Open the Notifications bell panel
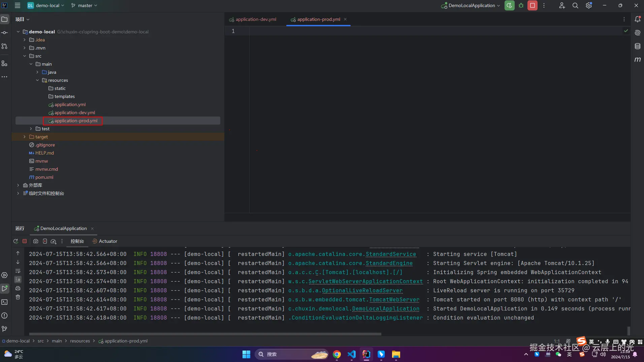Screen dimensions: 644x362 click(638, 19)
